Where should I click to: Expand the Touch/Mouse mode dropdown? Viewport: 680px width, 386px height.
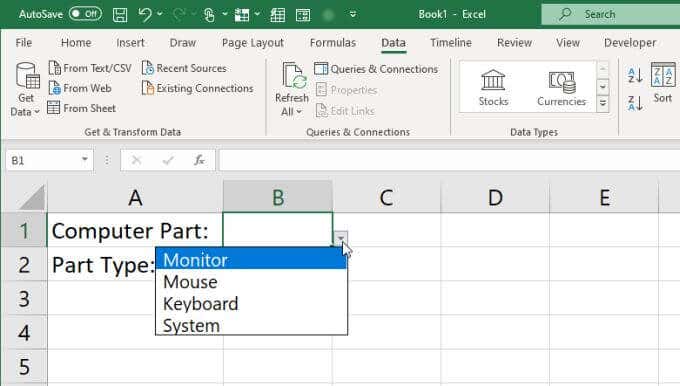[225, 14]
